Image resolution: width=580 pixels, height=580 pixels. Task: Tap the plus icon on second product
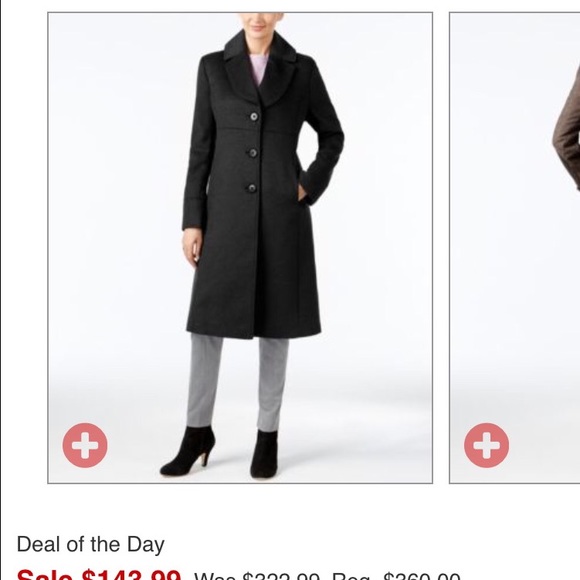pyautogui.click(x=486, y=445)
